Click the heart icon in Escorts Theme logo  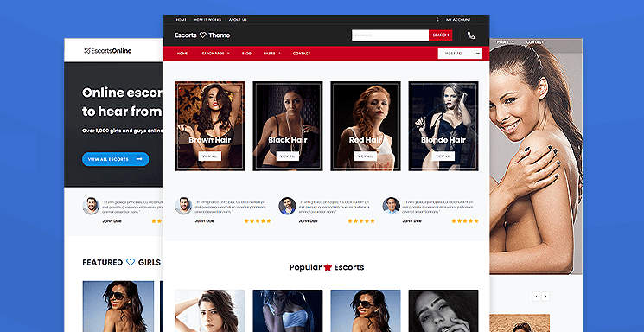pyautogui.click(x=202, y=35)
